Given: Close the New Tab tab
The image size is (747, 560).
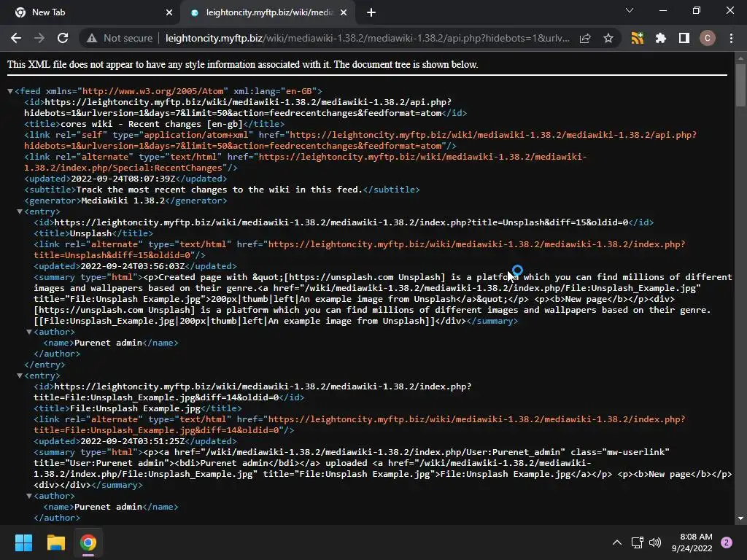Looking at the screenshot, I should pos(169,13).
